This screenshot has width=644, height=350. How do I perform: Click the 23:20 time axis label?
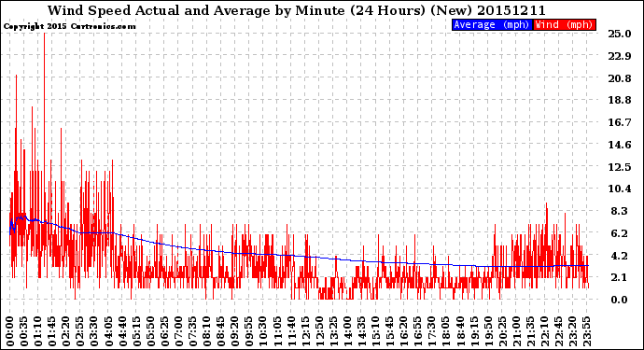coord(573,331)
